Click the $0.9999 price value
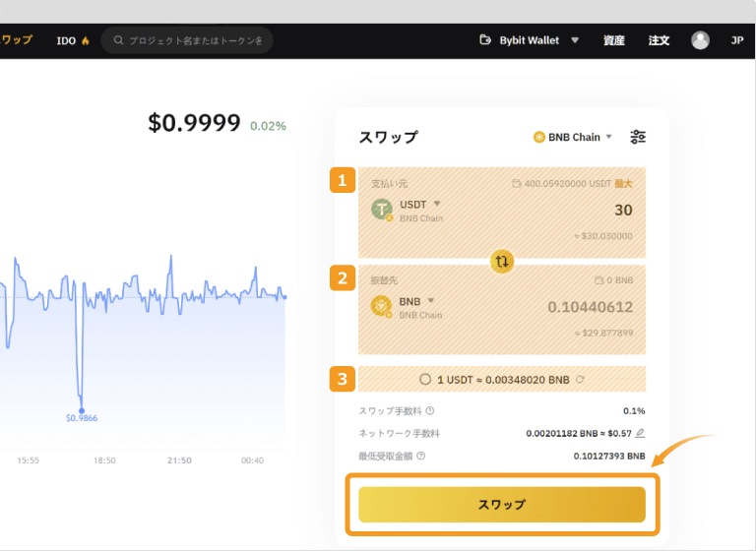Screen dimensions: 756x551 (194, 122)
